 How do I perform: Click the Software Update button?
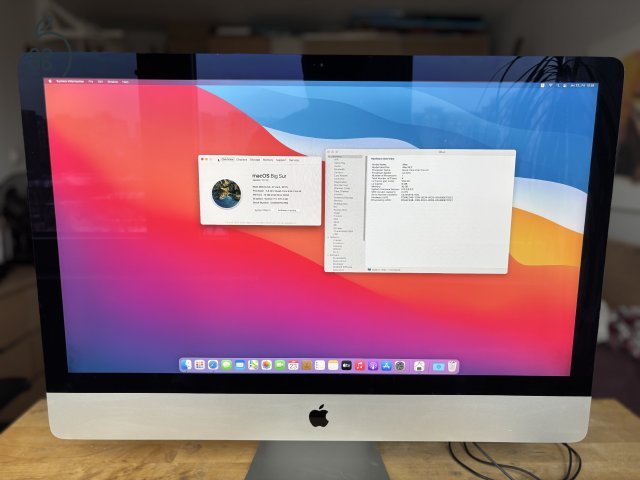pos(287,210)
